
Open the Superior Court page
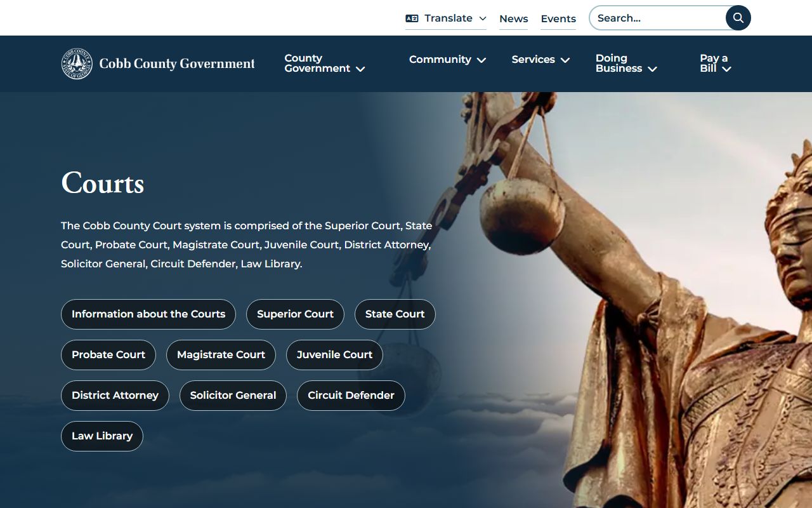pos(295,314)
